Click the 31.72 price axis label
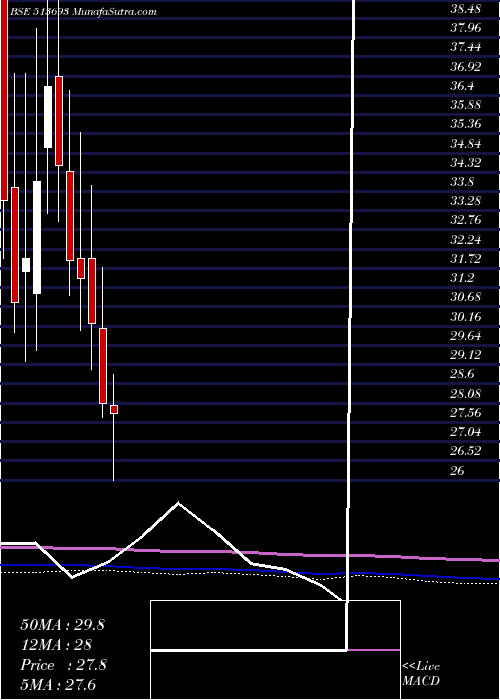 pos(466,258)
